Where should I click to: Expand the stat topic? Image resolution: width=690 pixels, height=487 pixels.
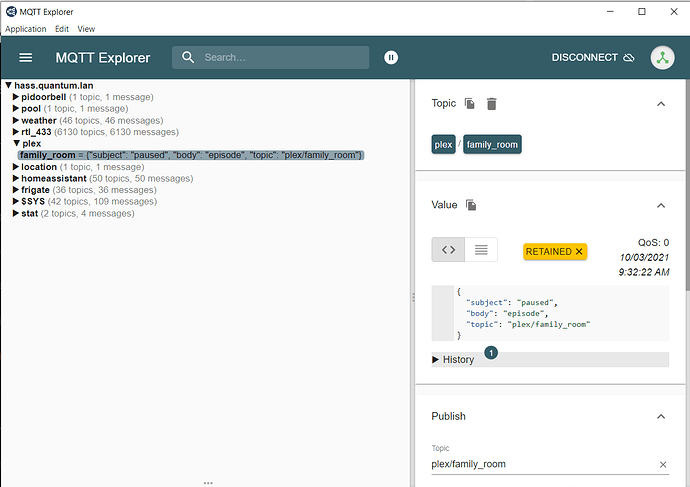pos(16,213)
